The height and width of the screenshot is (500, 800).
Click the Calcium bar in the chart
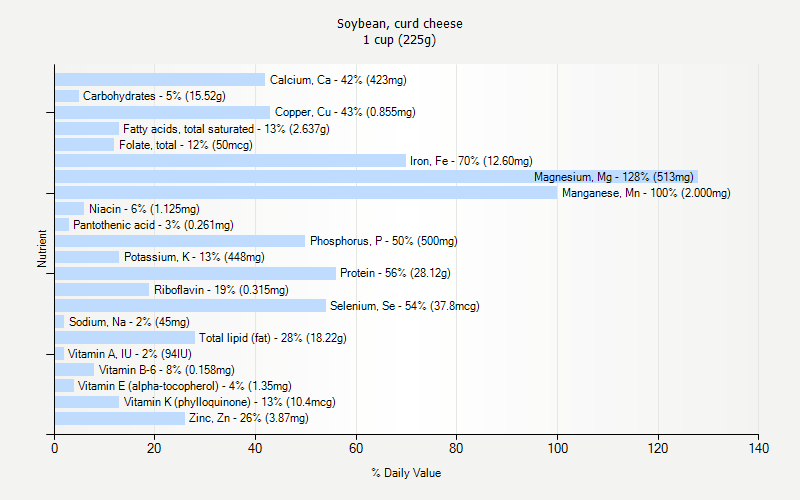tap(160, 80)
